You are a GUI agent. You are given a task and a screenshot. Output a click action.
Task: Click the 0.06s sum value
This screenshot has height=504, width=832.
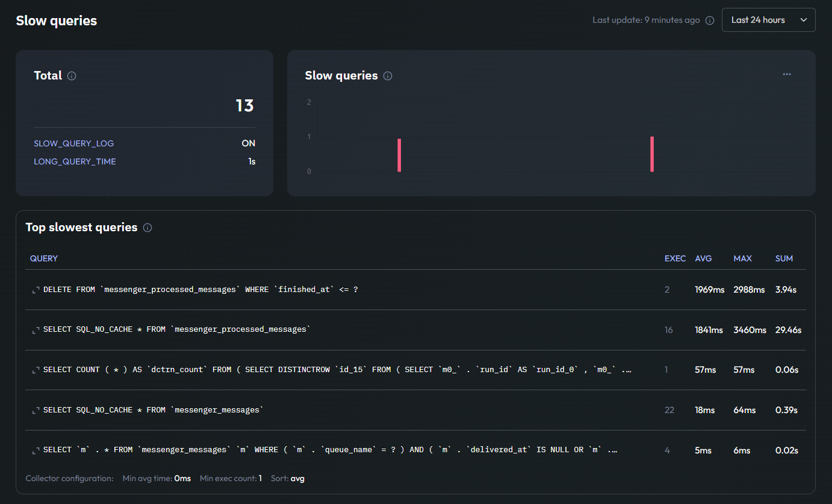click(787, 370)
